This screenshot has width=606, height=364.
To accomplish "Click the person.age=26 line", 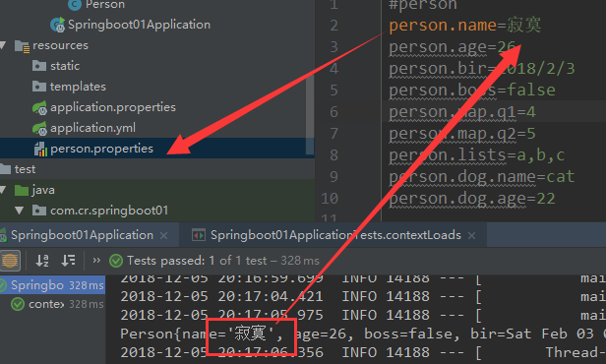I will coord(453,47).
